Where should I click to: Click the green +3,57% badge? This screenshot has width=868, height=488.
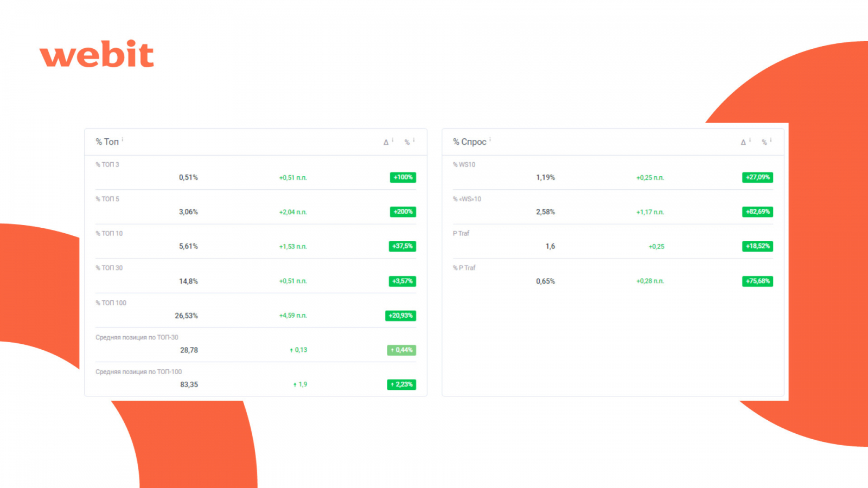(x=403, y=281)
